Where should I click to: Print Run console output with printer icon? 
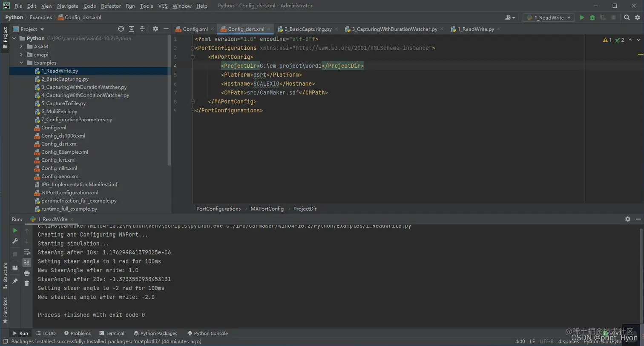click(27, 273)
